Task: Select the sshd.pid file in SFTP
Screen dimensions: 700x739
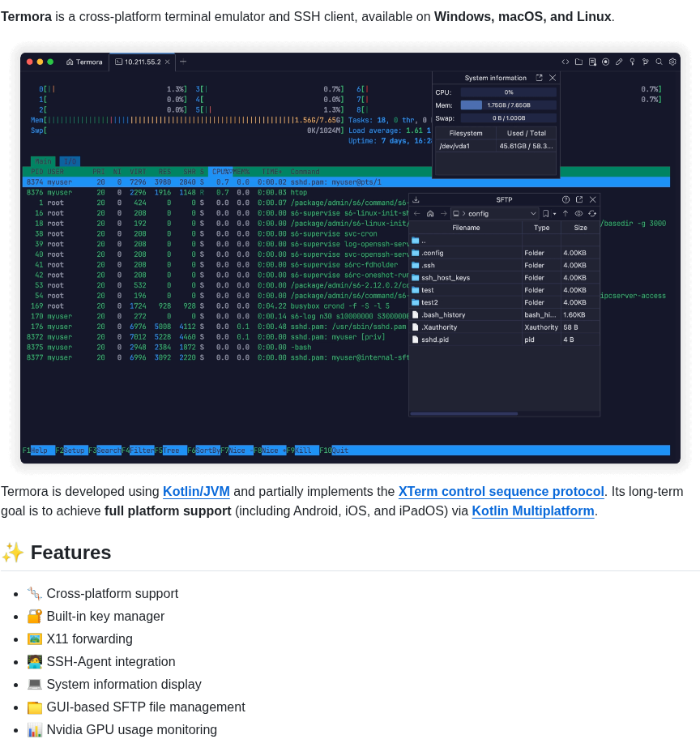Action: point(505,340)
